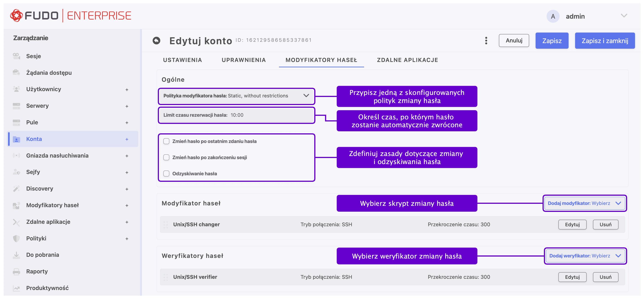Click the Do pobrania download icon

pos(17,255)
